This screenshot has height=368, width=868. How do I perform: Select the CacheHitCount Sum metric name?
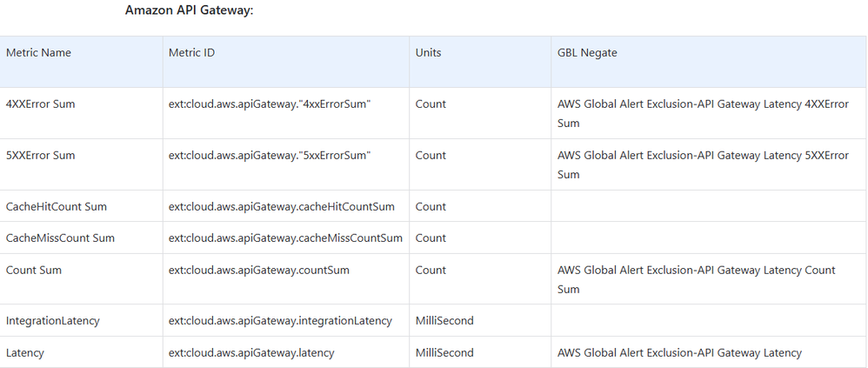point(56,207)
